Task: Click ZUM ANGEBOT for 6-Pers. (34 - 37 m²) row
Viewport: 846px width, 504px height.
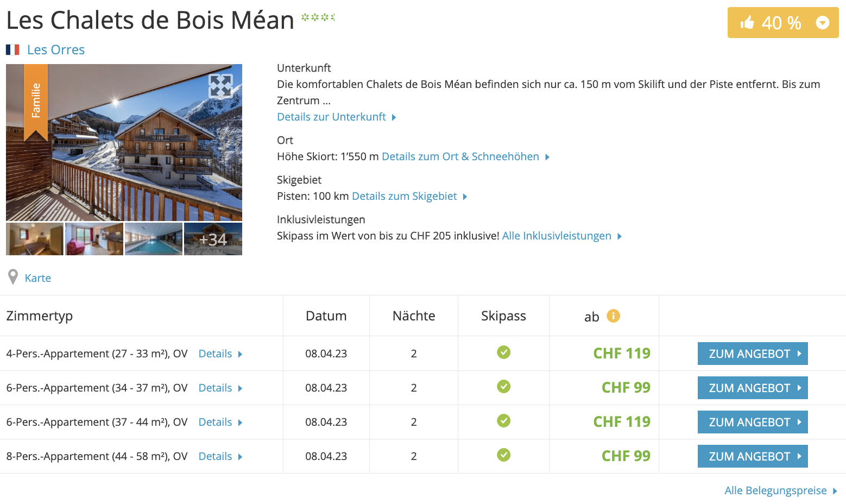Action: 753,388
